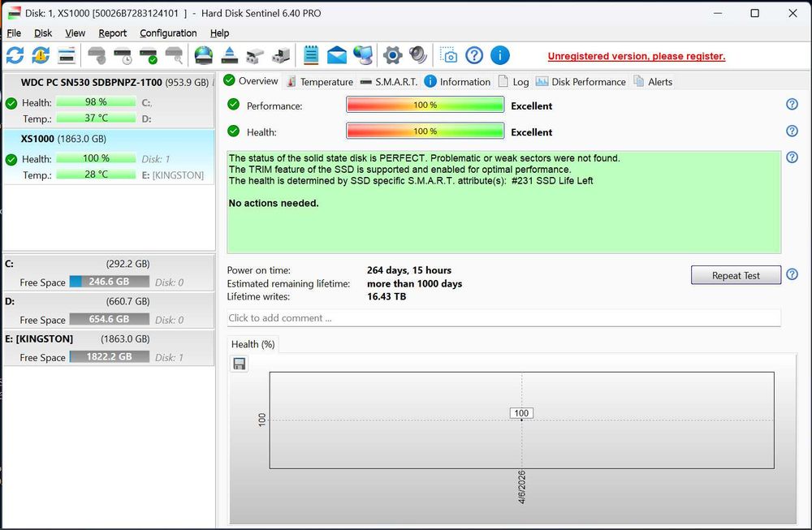Click the blue Refresh arrows toolbar icon
812x530 pixels.
tap(15, 55)
